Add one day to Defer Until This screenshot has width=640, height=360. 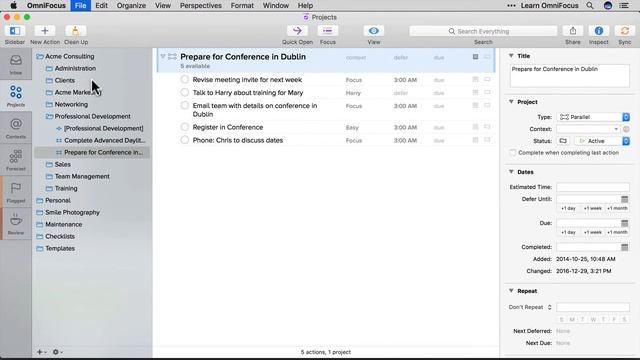tap(568, 208)
